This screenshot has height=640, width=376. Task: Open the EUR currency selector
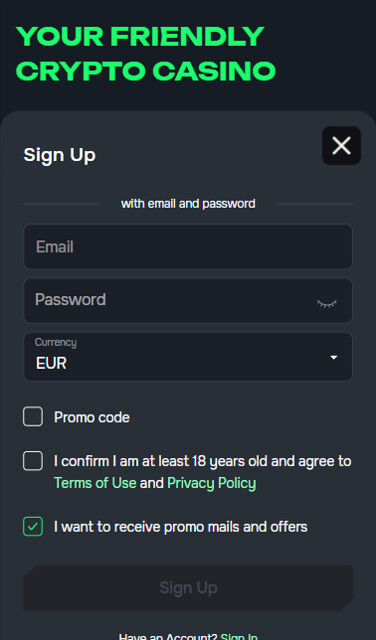[188, 357]
